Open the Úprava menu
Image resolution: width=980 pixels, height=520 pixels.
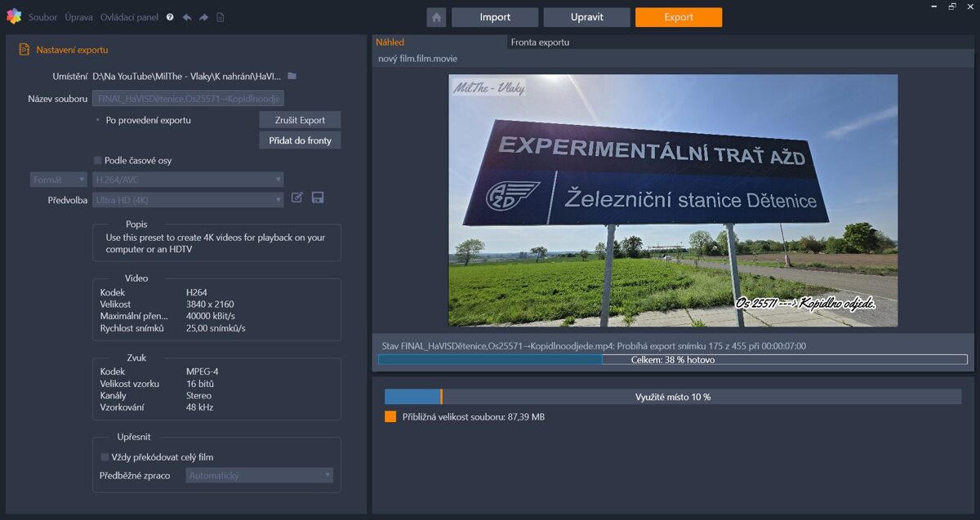tap(79, 17)
